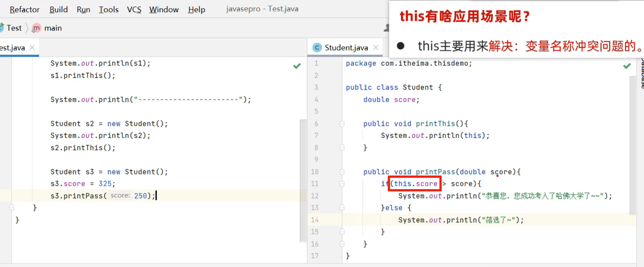
Task: Click line number 14 in Student.java gutter
Action: (x=314, y=220)
